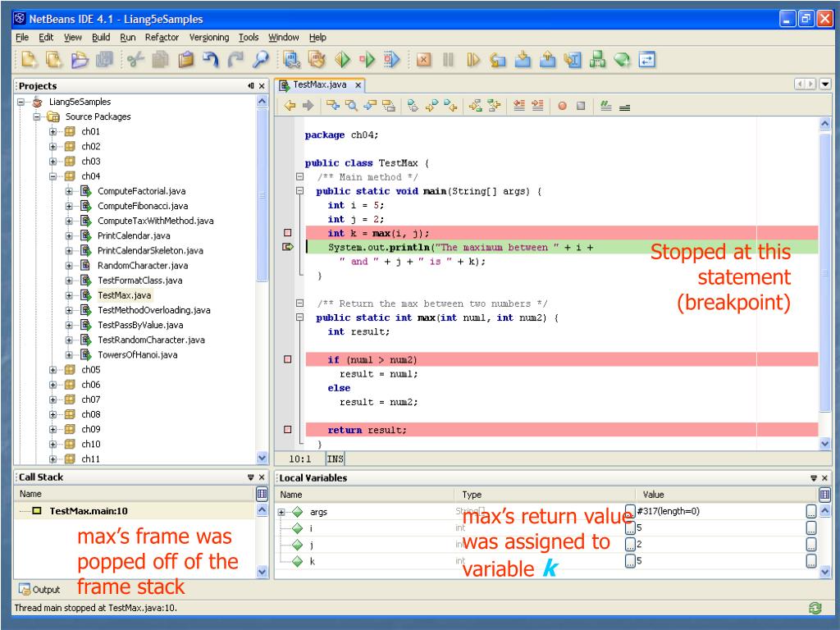Click the Output button at the bottom
The height and width of the screenshot is (630, 840).
pyautogui.click(x=39, y=589)
